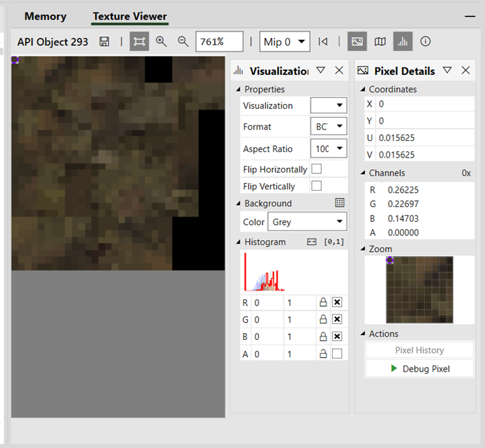Toggle the histogram visualization toolbar icon
Screen dimensions: 485x448
[x=403, y=41]
